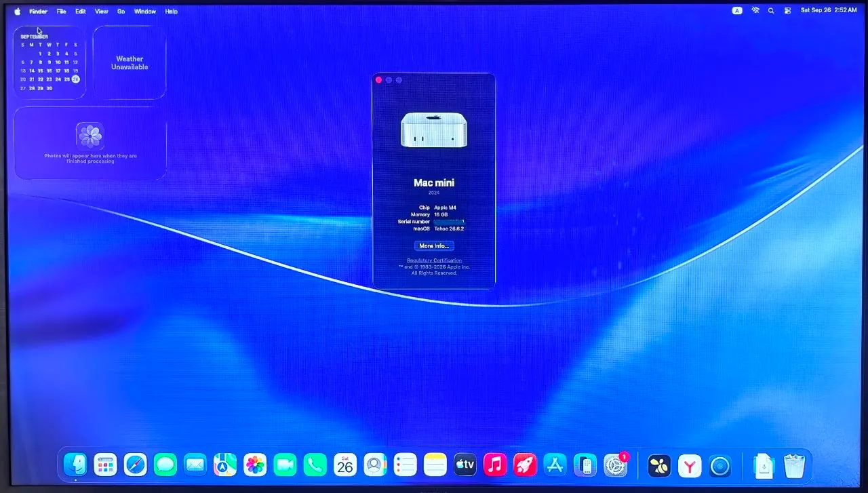Viewport: 868px width, 493px height.
Task: Open the Wi-Fi status menu icon
Action: click(755, 10)
